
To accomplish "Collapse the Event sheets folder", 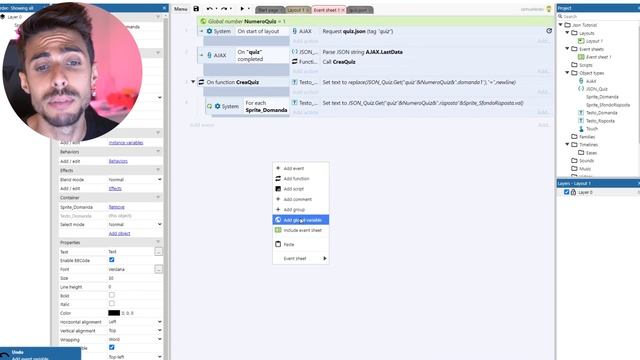I will click(567, 49).
